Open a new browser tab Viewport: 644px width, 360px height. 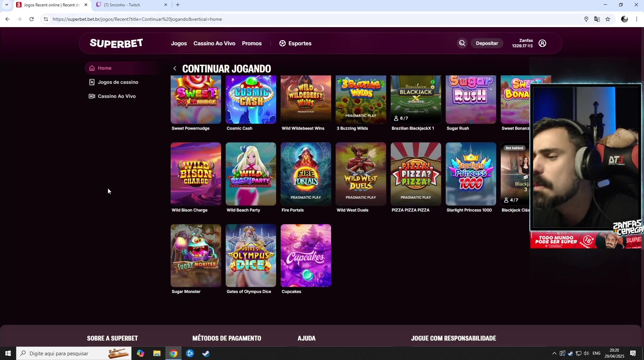(178, 5)
